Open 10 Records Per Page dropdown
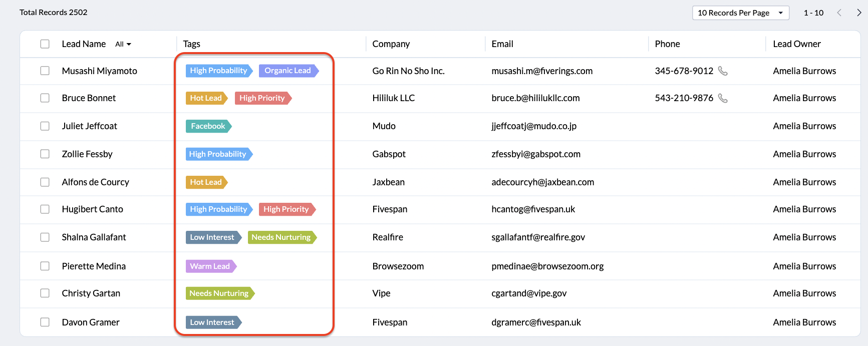 [x=740, y=13]
